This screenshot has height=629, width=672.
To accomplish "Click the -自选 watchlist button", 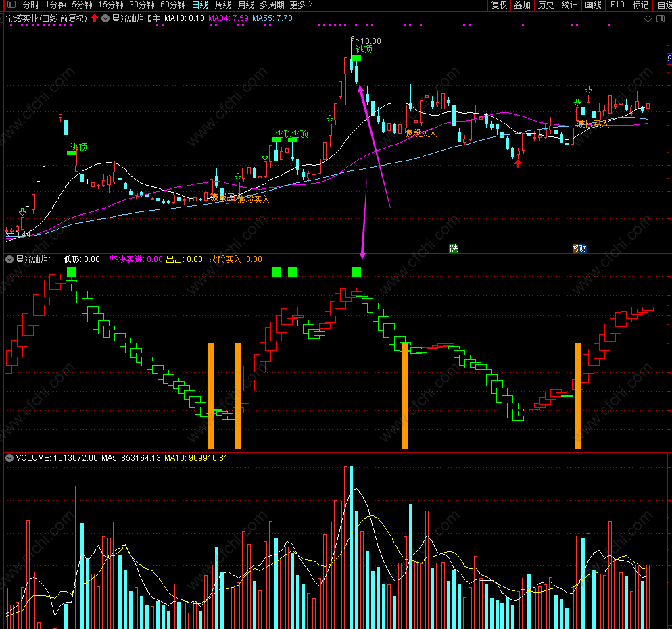I will click(x=663, y=5).
